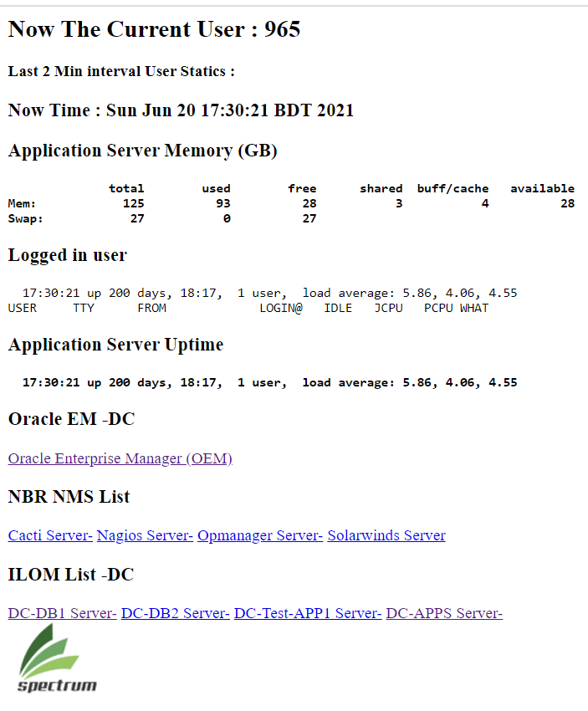Select the 'ILOM List -DC' heading
The width and height of the screenshot is (588, 711).
[x=71, y=575]
